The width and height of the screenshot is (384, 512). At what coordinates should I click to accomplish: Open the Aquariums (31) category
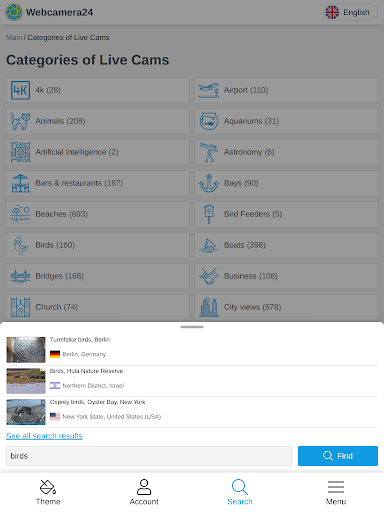(x=286, y=121)
